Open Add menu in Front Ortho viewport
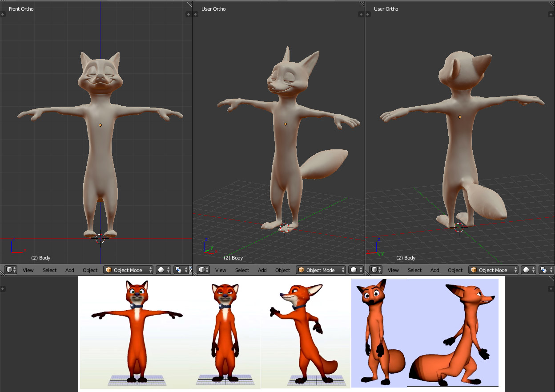Image resolution: width=555 pixels, height=392 pixels. pyautogui.click(x=70, y=270)
